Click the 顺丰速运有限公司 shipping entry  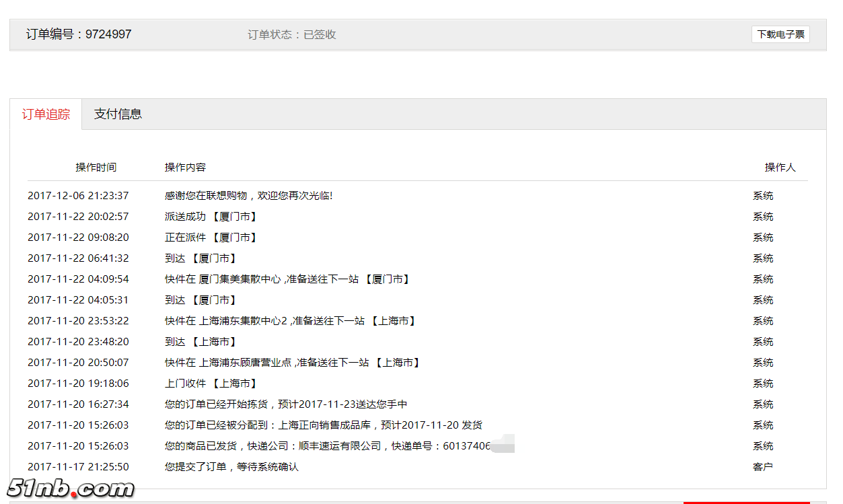tap(328, 446)
